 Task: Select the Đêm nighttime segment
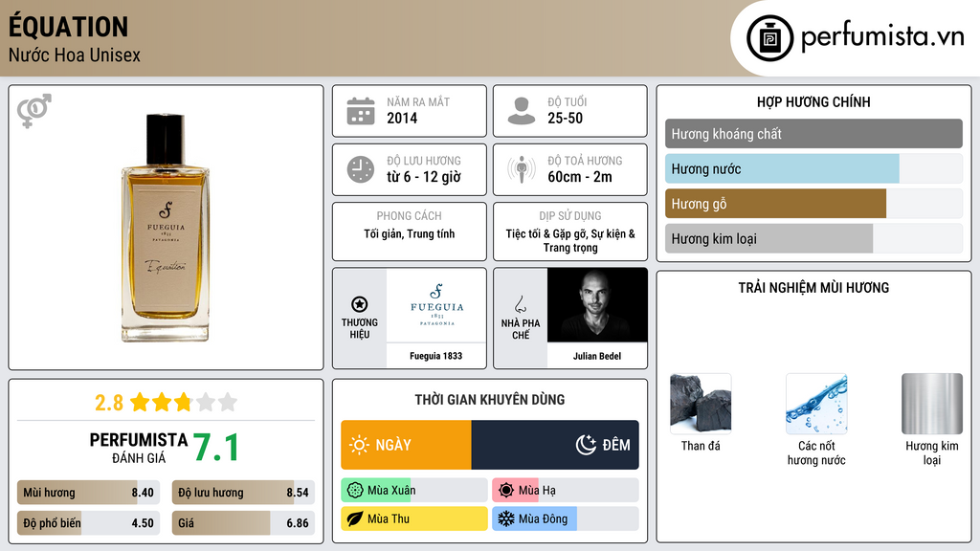click(555, 445)
